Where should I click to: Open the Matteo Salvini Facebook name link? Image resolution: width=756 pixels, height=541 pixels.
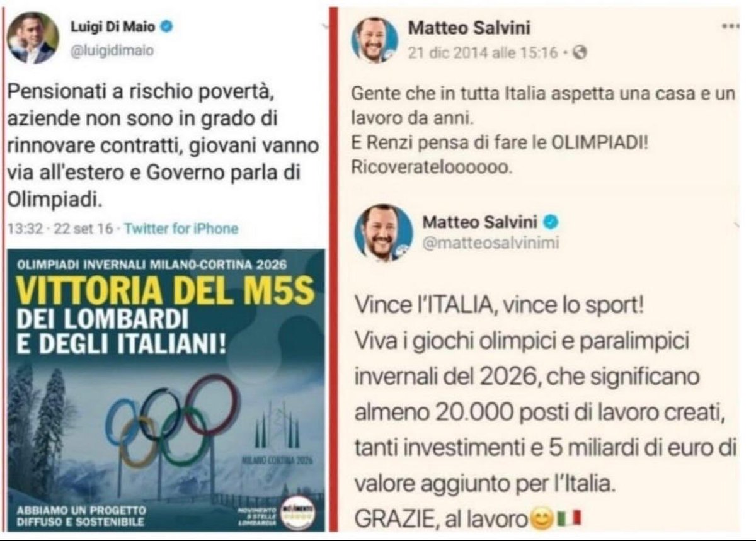click(469, 28)
